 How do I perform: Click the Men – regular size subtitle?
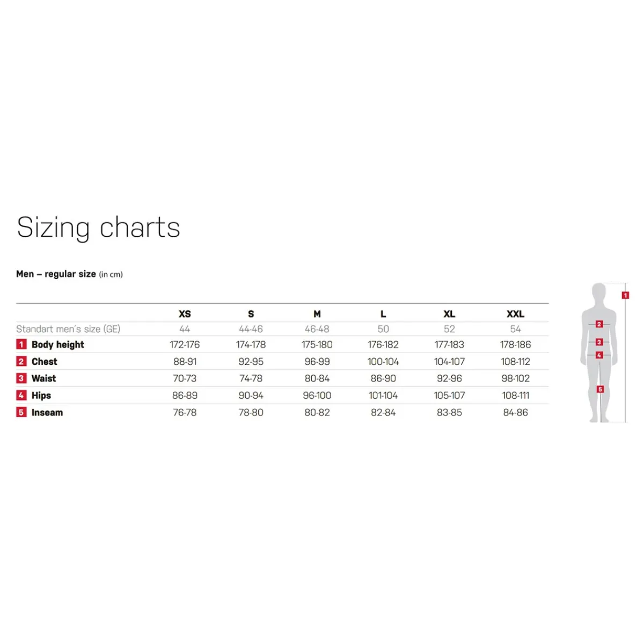(56, 274)
